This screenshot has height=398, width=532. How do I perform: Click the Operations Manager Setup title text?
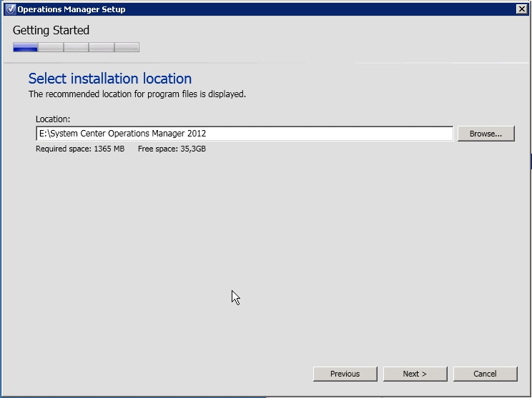[x=71, y=9]
